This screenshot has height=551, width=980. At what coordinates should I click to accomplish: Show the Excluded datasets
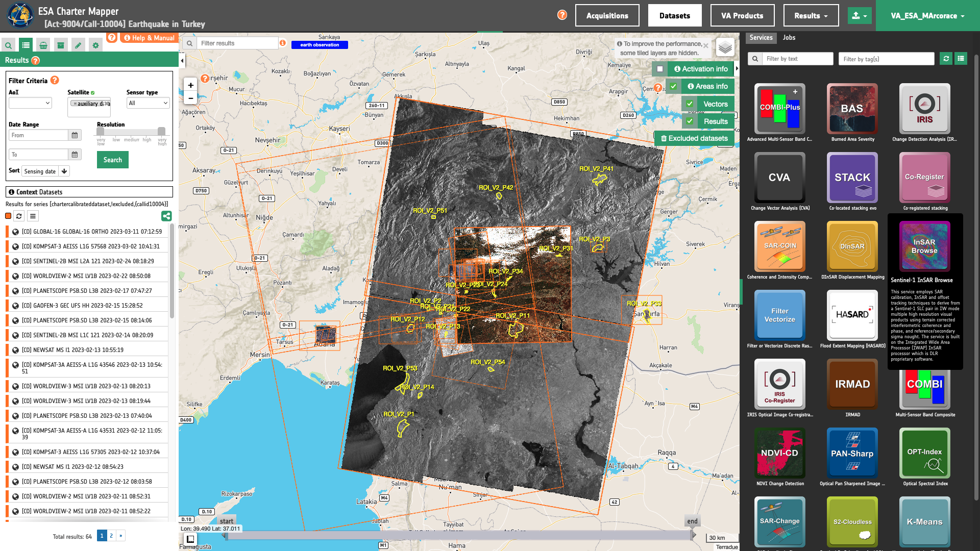coord(694,138)
